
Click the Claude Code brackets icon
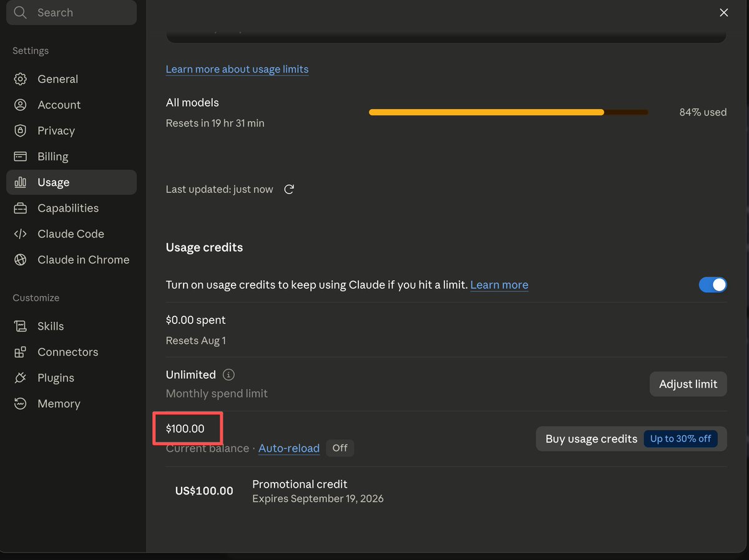21,234
